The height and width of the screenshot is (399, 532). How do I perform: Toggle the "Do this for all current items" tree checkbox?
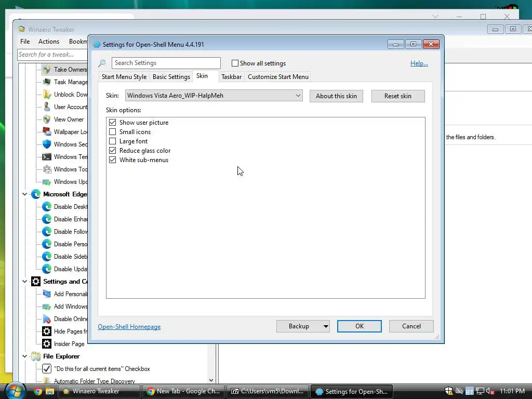click(47, 369)
